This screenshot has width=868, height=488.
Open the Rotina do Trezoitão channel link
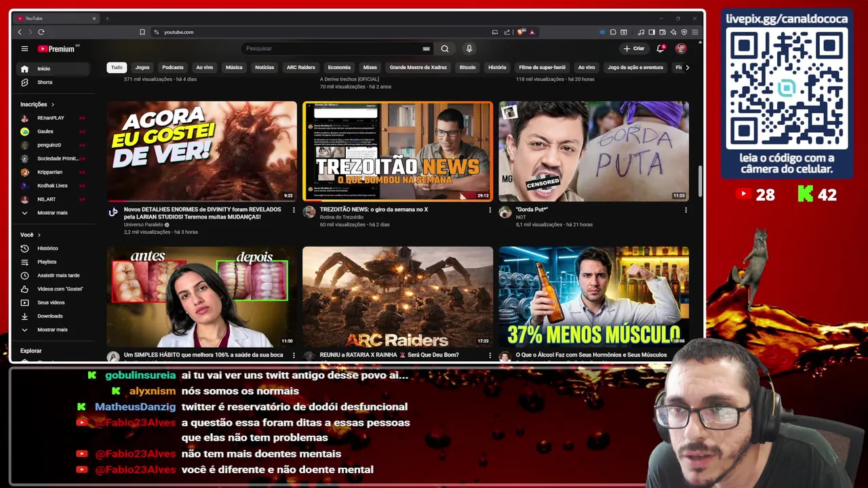(x=342, y=217)
